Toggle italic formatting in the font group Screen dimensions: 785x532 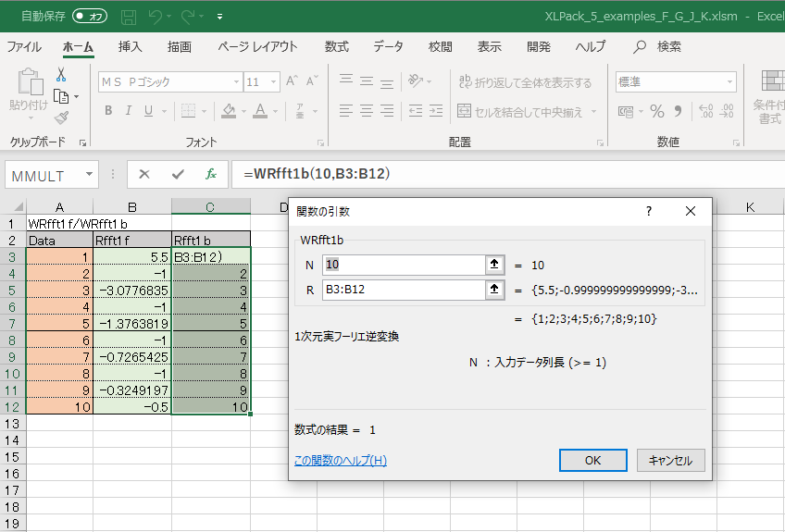[x=131, y=111]
